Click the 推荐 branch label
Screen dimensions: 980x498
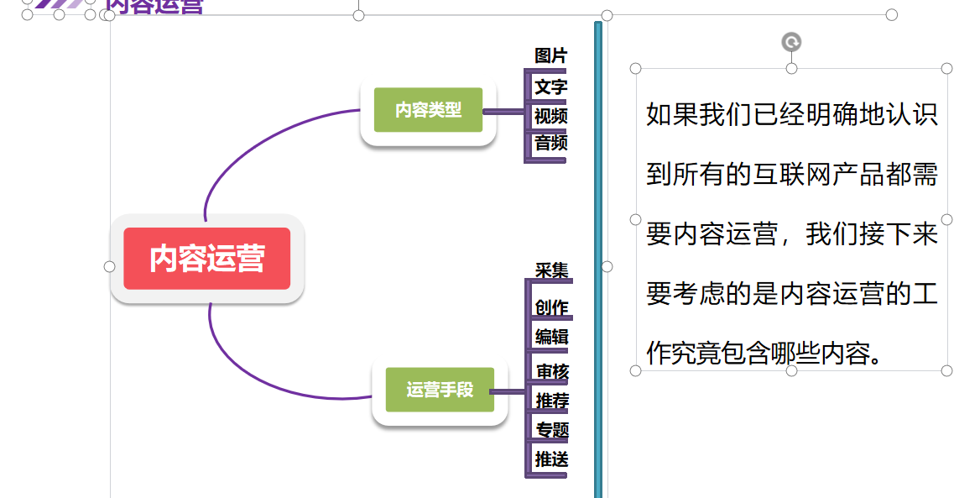[x=552, y=401]
